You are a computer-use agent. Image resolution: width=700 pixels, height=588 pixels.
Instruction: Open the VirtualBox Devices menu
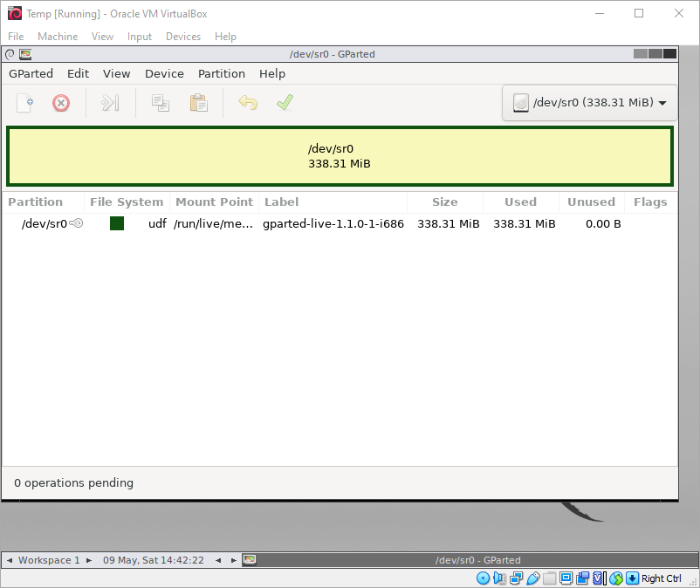[x=183, y=37]
